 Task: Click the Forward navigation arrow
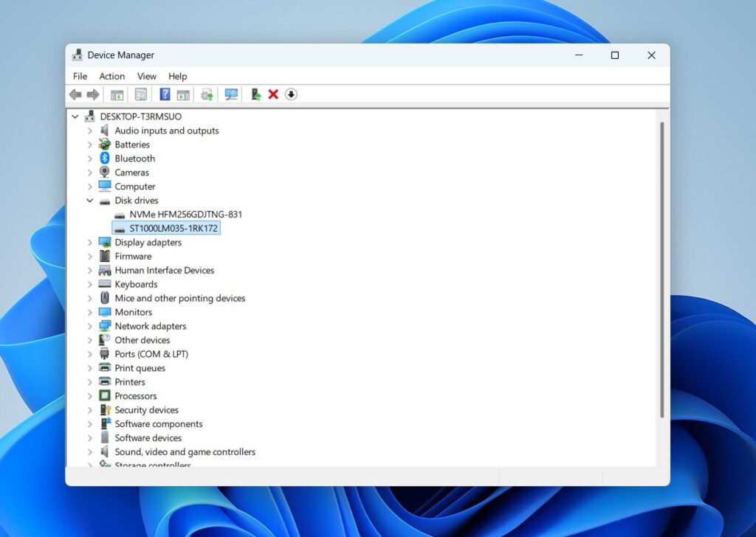pos(93,94)
